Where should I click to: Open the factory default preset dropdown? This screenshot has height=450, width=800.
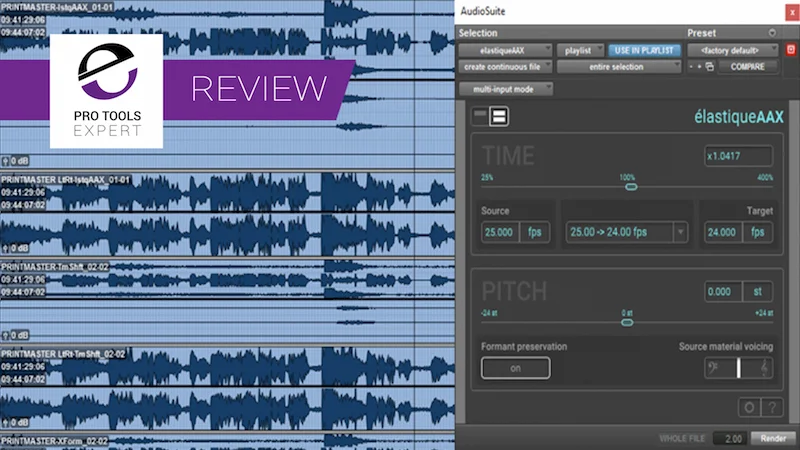click(732, 51)
